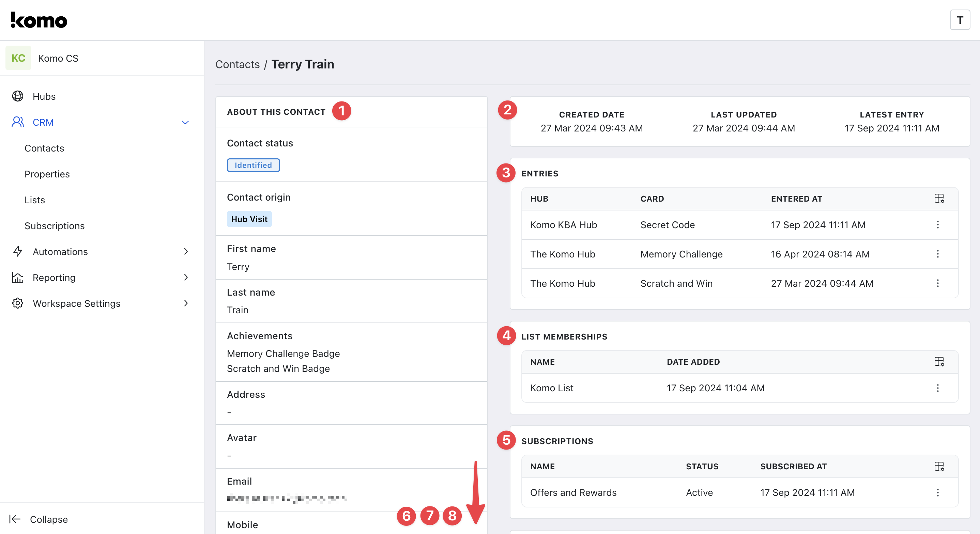Open the Hubs globe icon

[17, 96]
